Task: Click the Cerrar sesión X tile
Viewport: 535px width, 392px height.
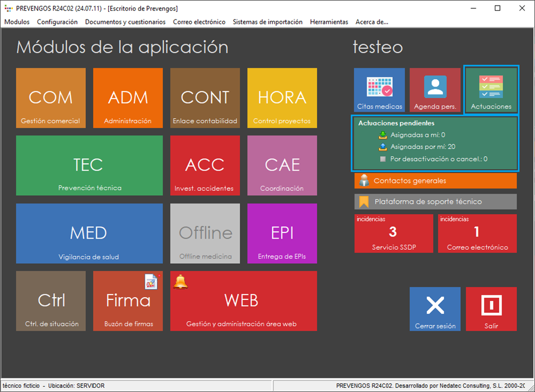Action: tap(435, 309)
